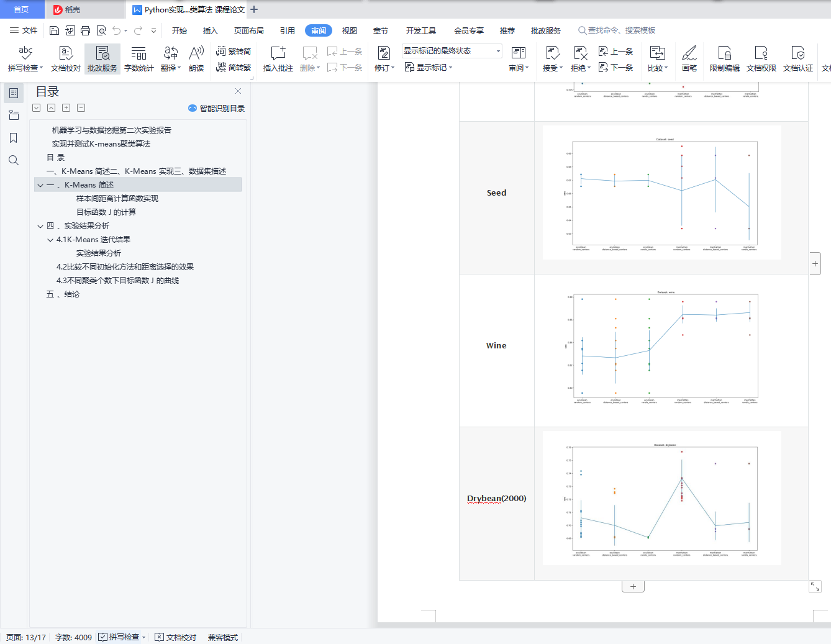The width and height of the screenshot is (831, 644).
Task: Collapse the 一、K-Means 简述 outline entry
Action: (40, 185)
